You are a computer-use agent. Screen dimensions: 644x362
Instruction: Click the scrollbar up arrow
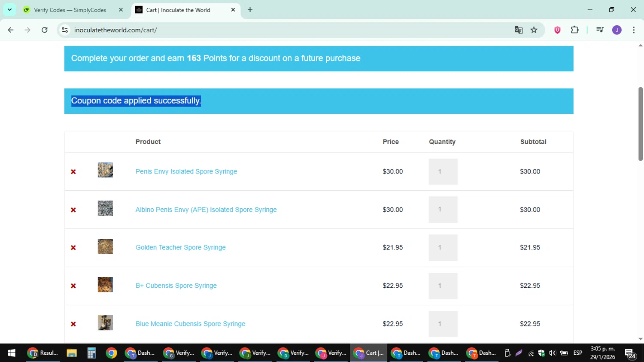[x=641, y=45]
